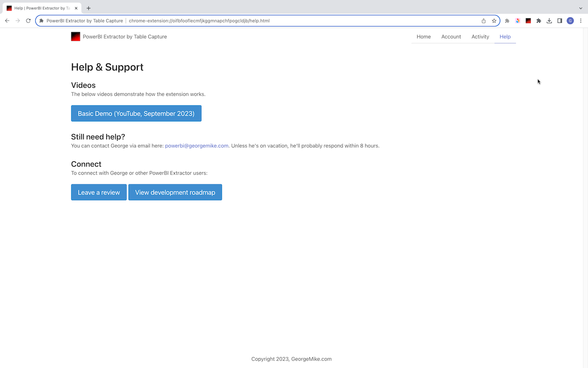Click the Basic Demo YouTube button

coord(136,114)
